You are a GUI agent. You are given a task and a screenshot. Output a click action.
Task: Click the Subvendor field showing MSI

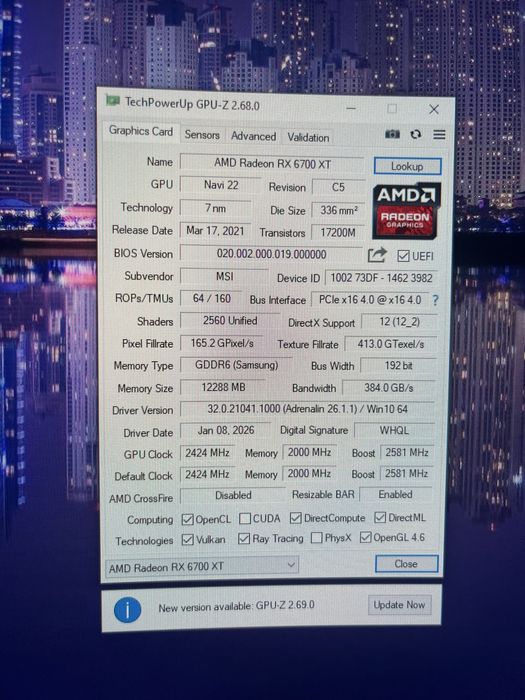pyautogui.click(x=224, y=276)
